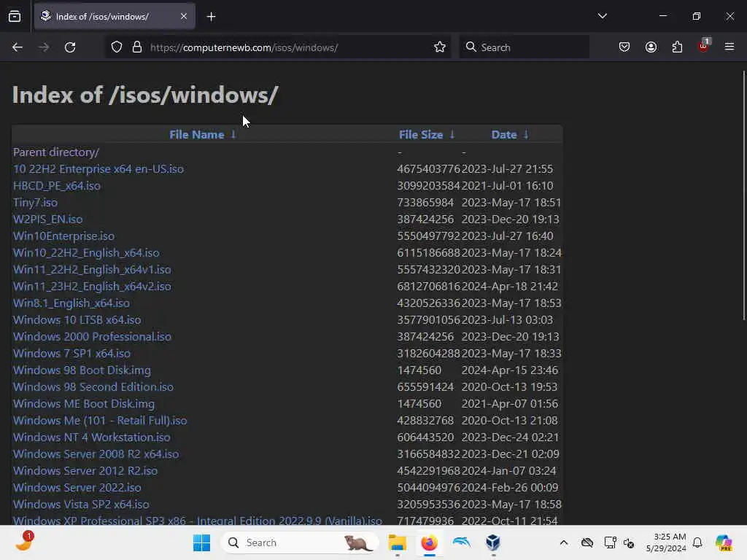Open Windows Server 2012 R2.iso link
The width and height of the screenshot is (747, 560).
coord(85,470)
